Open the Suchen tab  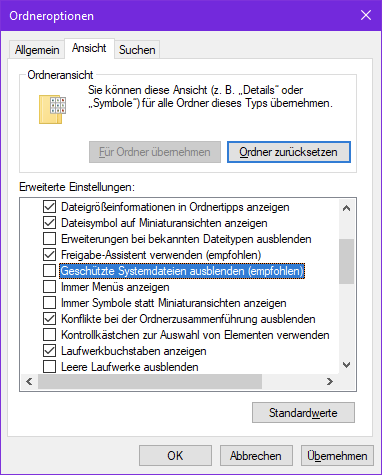(137, 50)
